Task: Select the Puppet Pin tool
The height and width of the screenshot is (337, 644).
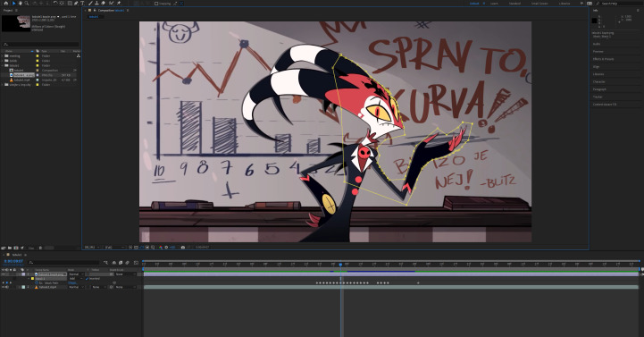Action: 119,4
